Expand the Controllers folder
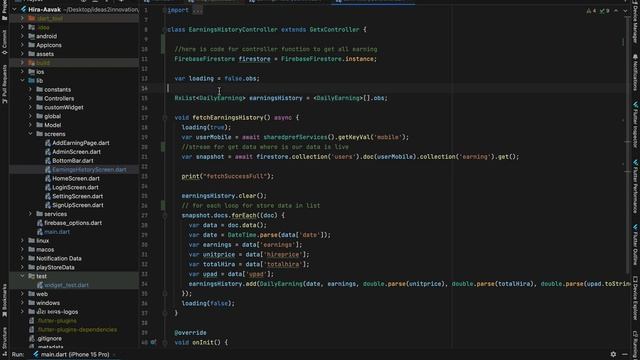The image size is (640, 360). point(30,98)
